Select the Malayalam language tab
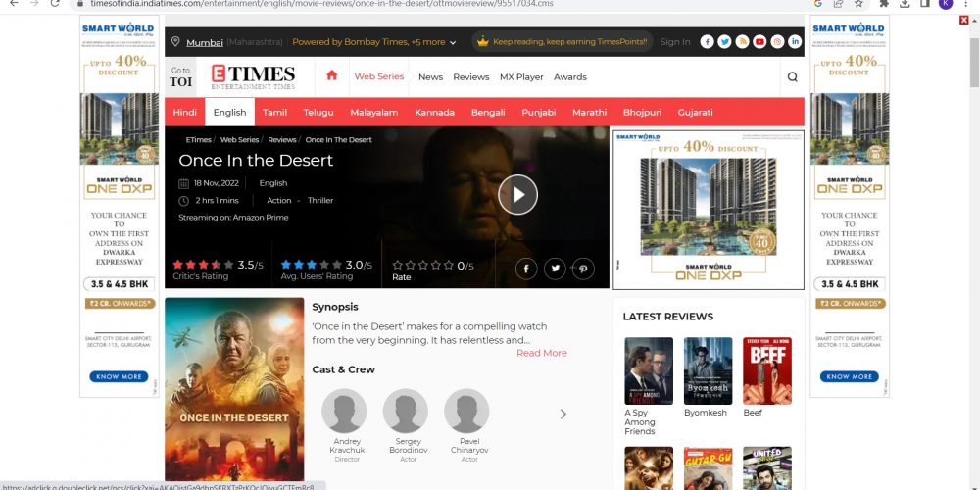980x490 pixels. tap(373, 113)
